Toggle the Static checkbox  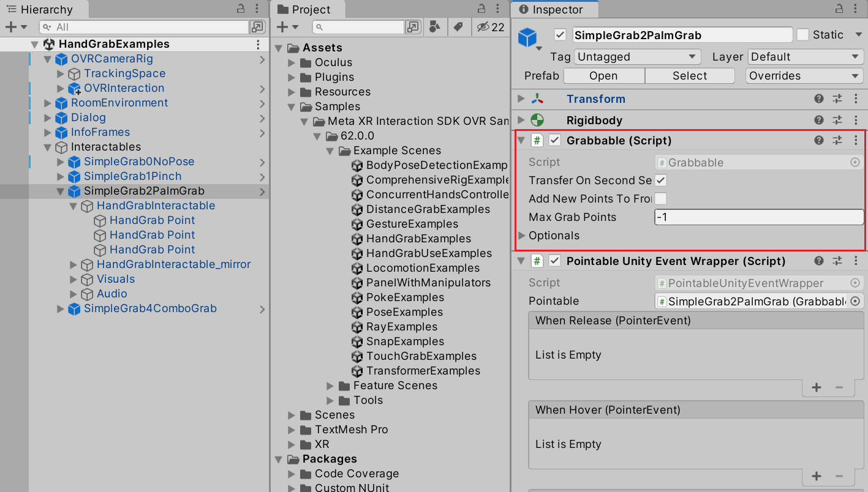802,35
